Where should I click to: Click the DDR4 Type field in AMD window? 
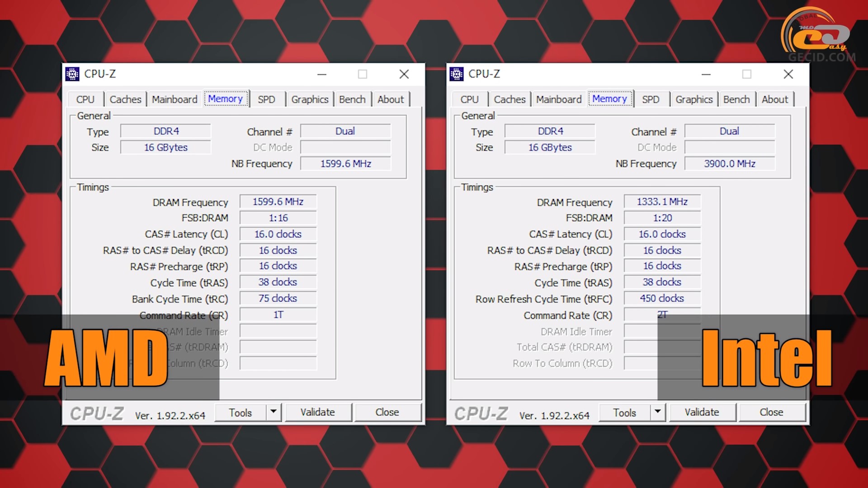pyautogui.click(x=166, y=131)
